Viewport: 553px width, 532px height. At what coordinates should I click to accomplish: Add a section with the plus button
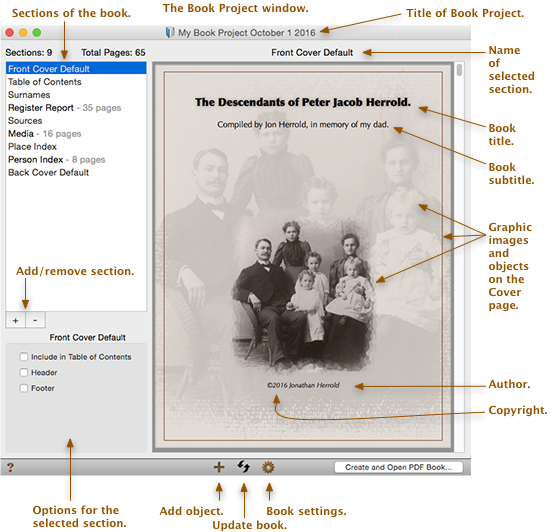coord(16,320)
